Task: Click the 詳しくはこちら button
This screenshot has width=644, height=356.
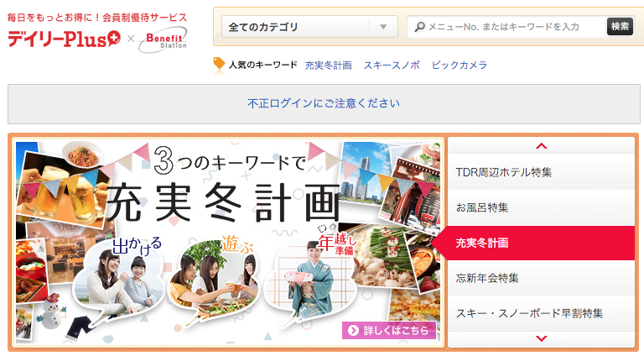Action: [389, 330]
